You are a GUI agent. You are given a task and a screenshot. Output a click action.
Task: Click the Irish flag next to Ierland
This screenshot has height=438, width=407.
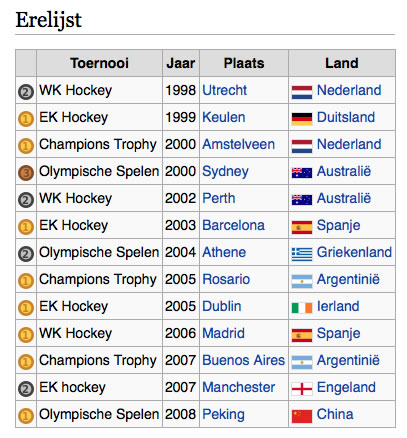[x=302, y=308]
